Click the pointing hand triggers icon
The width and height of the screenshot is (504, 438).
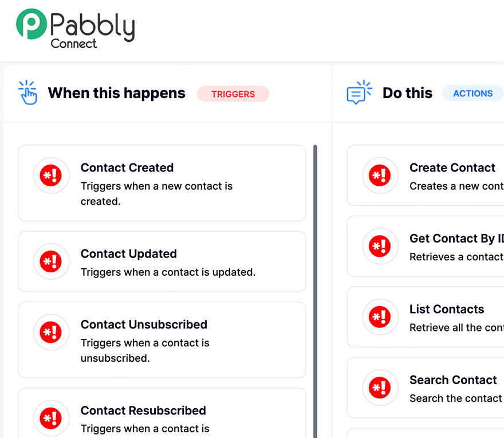point(27,92)
